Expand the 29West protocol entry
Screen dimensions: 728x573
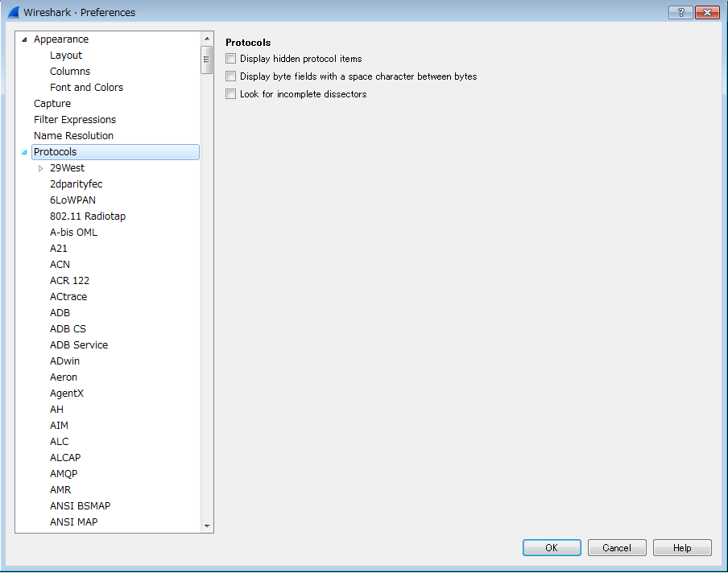tap(40, 167)
